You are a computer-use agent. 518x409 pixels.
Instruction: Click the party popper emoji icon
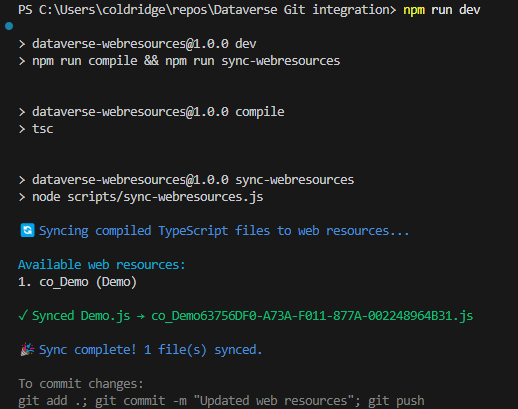coord(27,349)
